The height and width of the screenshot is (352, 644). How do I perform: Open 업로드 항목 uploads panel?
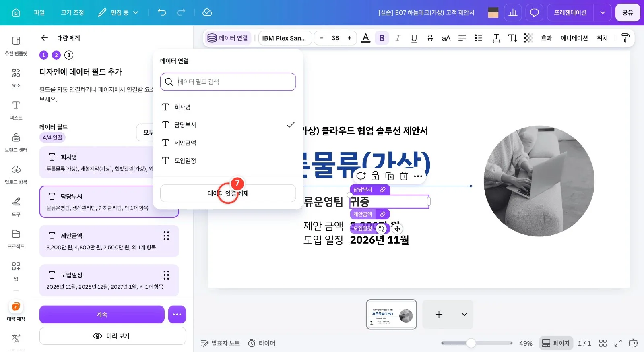(16, 175)
